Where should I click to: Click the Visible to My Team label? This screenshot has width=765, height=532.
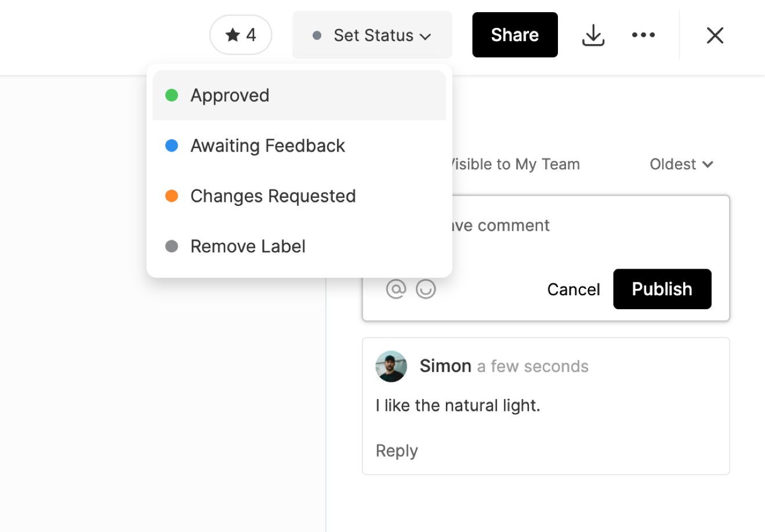(x=516, y=164)
